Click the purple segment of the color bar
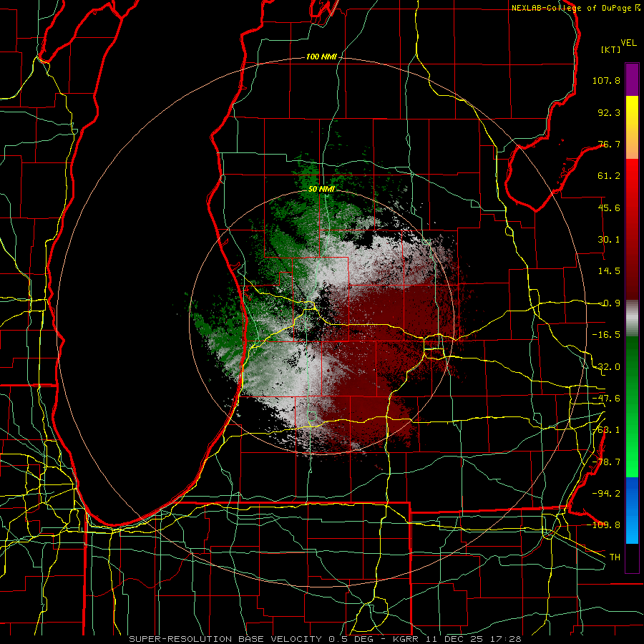This screenshot has height=644, width=644. 632,79
